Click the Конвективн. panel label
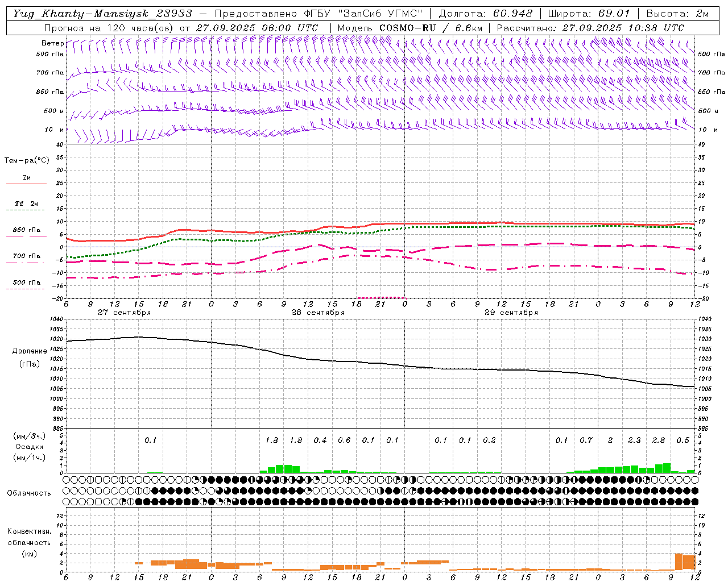This screenshot has height=582, width=728. pos(29,531)
